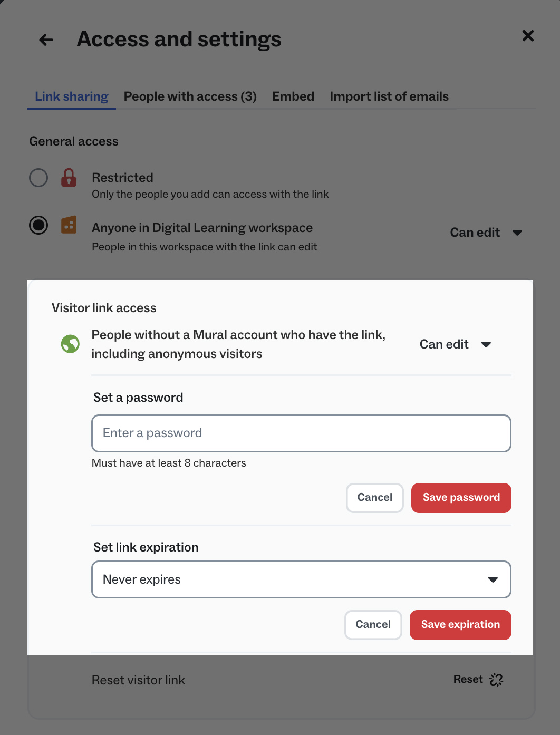Select the Restricted access radio button
This screenshot has width=560, height=735.
pyautogui.click(x=38, y=178)
